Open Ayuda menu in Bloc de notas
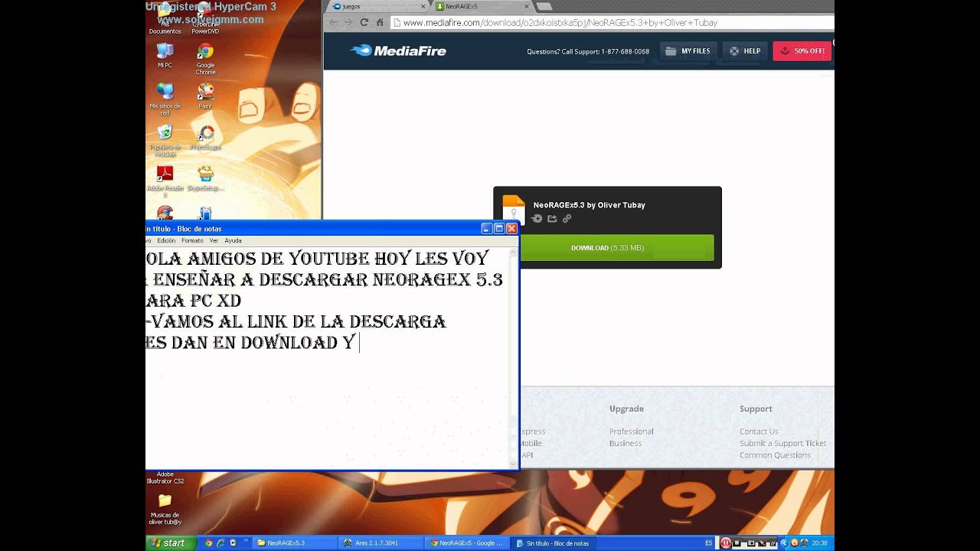Viewport: 980px width, 551px height. (x=233, y=240)
